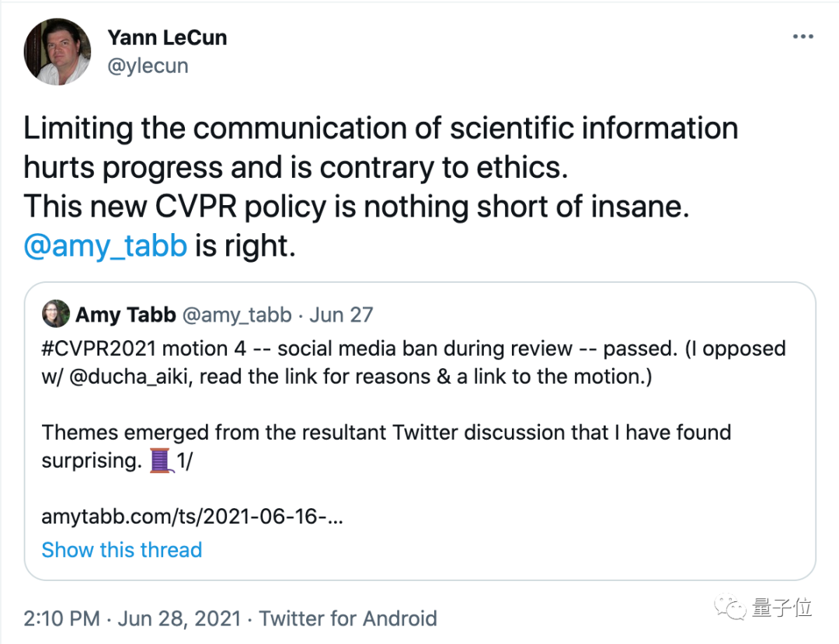Click Amy Tabb's profile avatar

click(55, 315)
